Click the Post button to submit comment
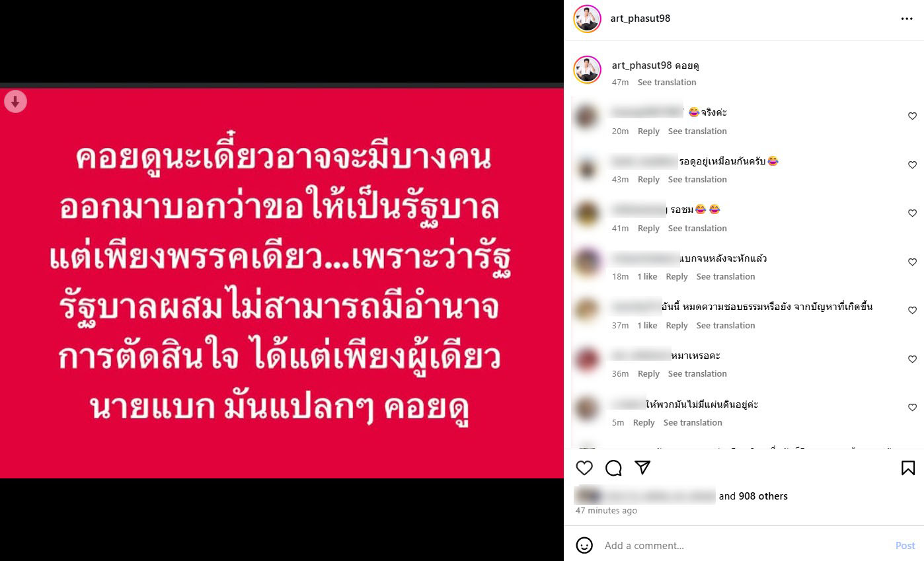Screen dimensions: 924x561 click(905, 546)
